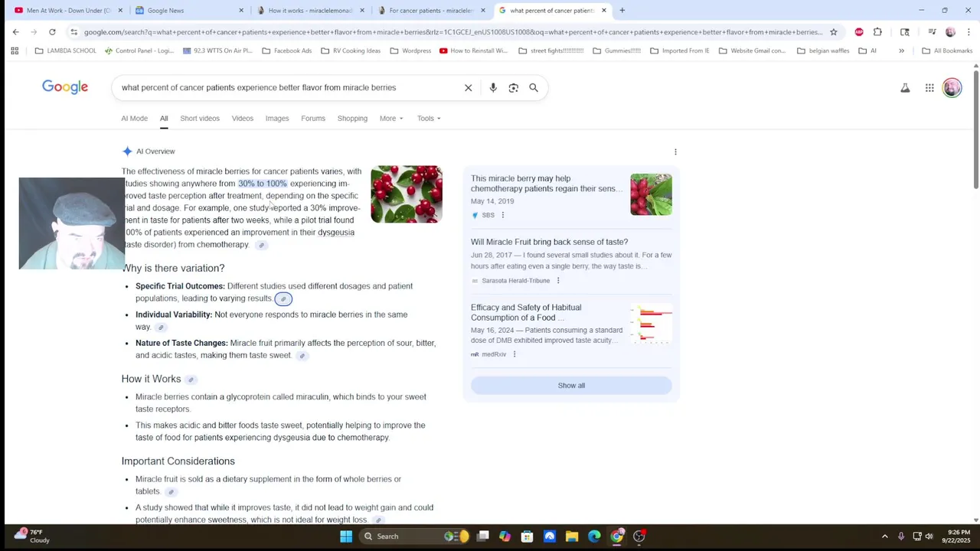Open more options for SBS source
The image size is (980, 551).
(x=503, y=215)
